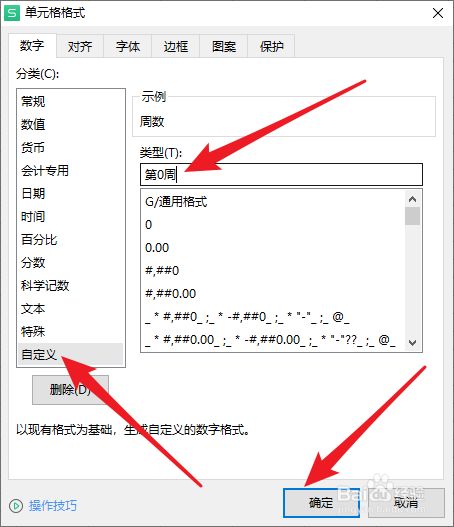Open the 字体 tab
The image size is (454, 527).
pos(127,46)
